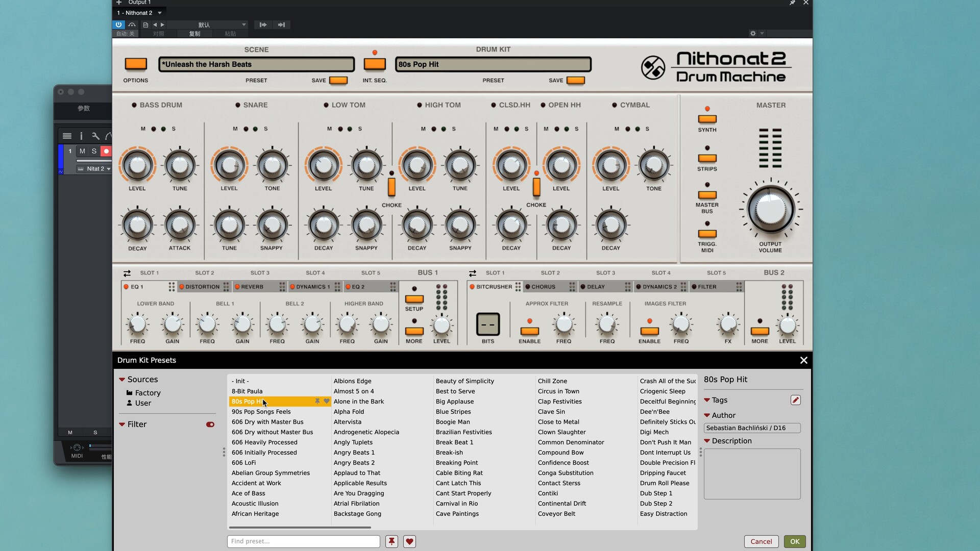Add a new plugin with plus icon
Screen dimensions: 980x551
[119, 3]
